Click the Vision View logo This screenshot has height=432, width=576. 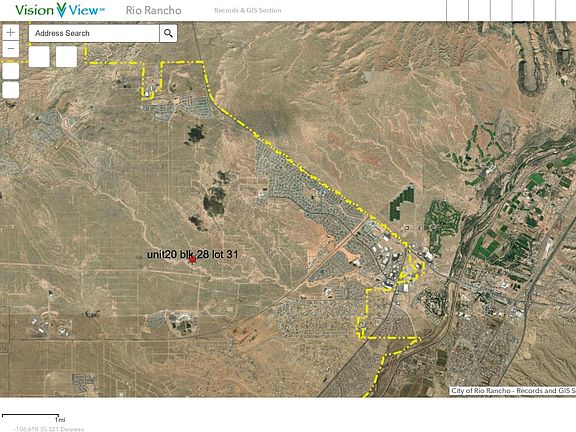click(x=60, y=10)
